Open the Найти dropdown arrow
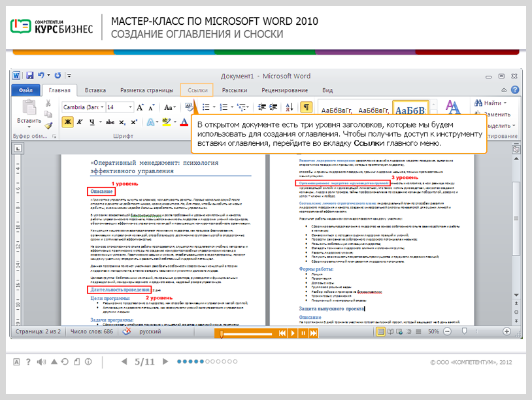 click(x=505, y=103)
